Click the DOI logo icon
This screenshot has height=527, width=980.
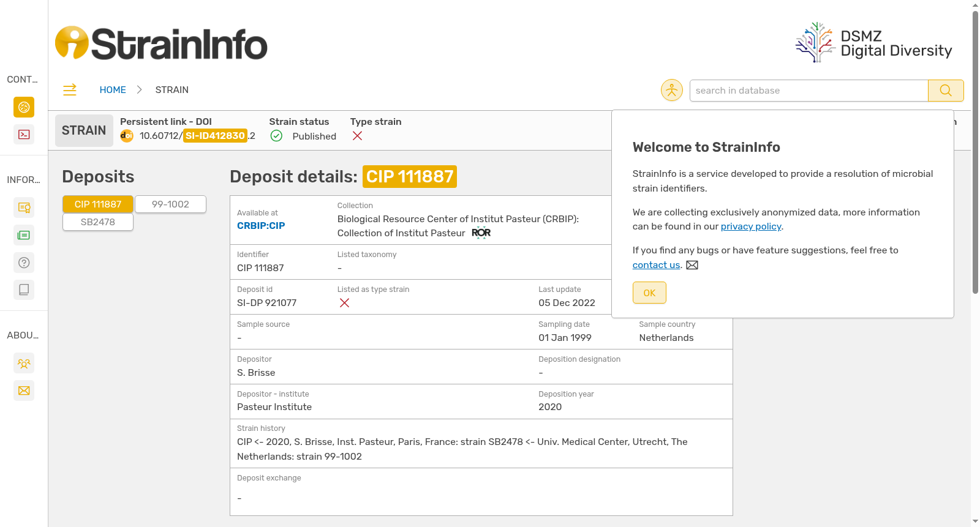(127, 136)
